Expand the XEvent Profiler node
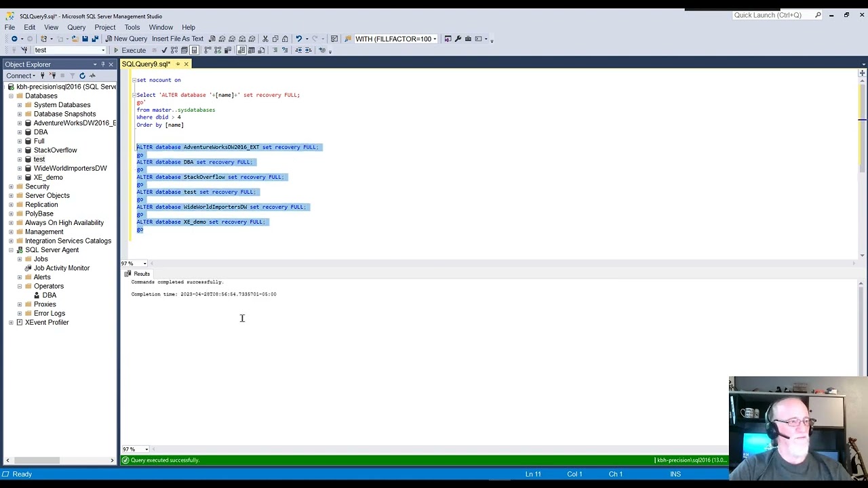Viewport: 868px width, 488px height. pyautogui.click(x=11, y=323)
